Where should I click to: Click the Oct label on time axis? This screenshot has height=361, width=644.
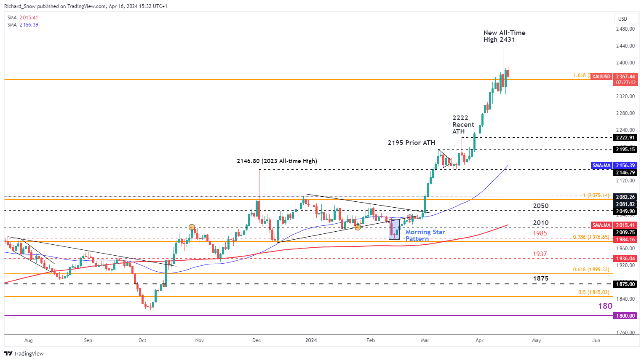click(142, 340)
